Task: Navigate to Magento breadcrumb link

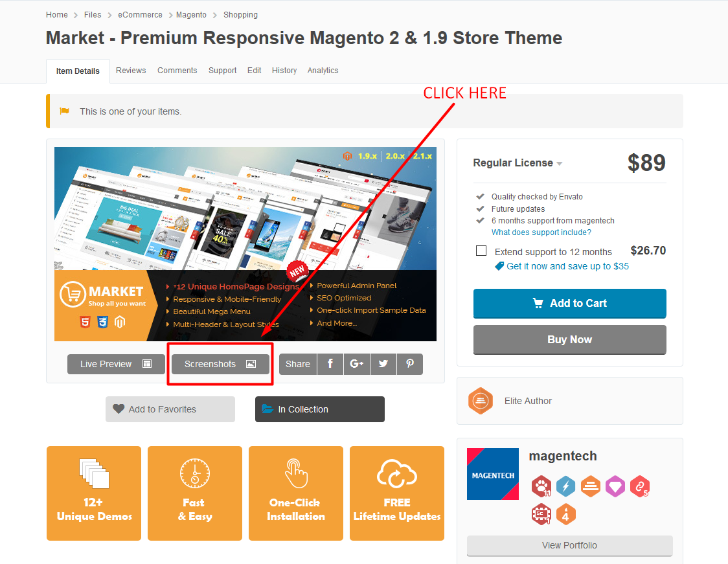Action: pyautogui.click(x=191, y=15)
